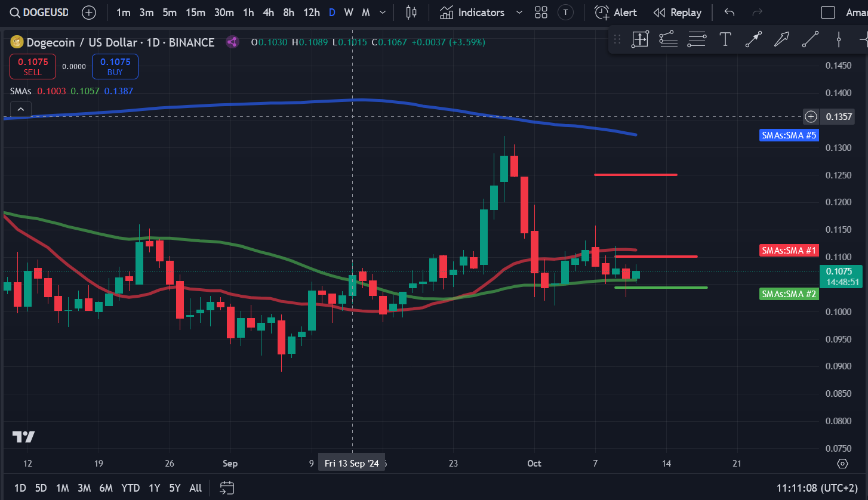The height and width of the screenshot is (500, 868).
Task: Click the current price 0.1075 label
Action: [841, 277]
